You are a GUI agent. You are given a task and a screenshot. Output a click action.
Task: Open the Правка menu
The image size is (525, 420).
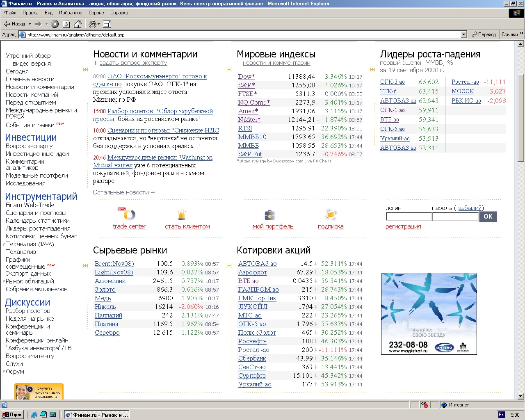click(30, 13)
